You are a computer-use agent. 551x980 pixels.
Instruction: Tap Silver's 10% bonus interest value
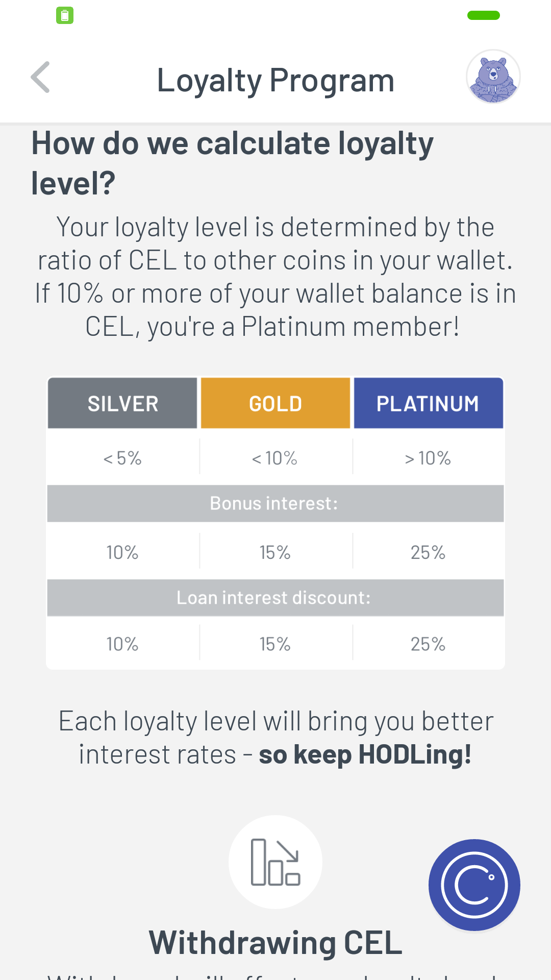122,552
